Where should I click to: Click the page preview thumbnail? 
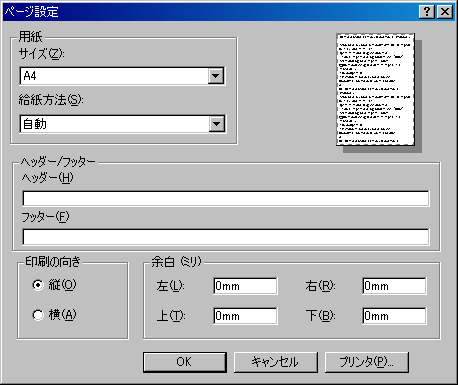click(376, 89)
